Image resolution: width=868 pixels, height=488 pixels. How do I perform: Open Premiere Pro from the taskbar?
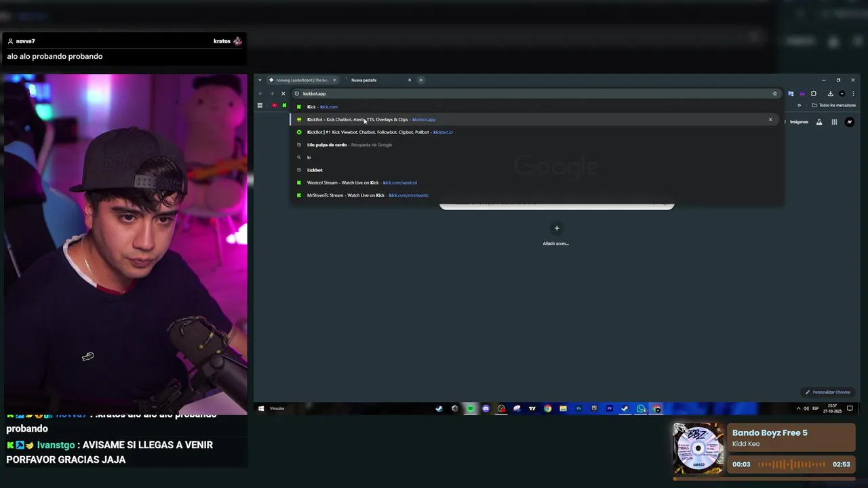[x=610, y=408]
